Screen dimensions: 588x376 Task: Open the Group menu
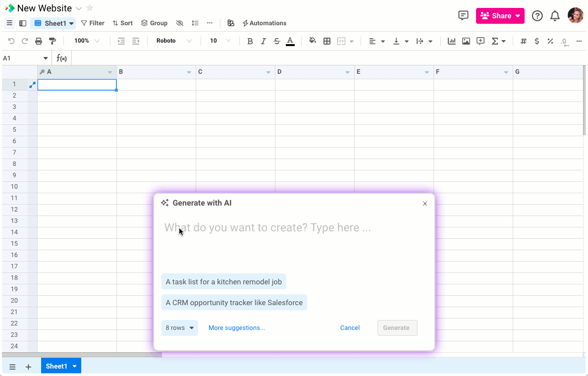[x=154, y=23]
